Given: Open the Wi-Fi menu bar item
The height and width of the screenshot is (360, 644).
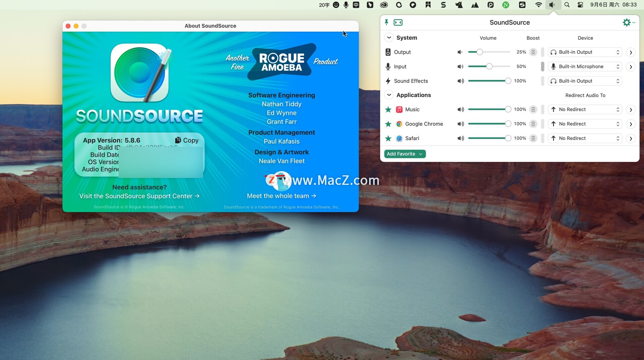Looking at the screenshot, I should (x=538, y=5).
